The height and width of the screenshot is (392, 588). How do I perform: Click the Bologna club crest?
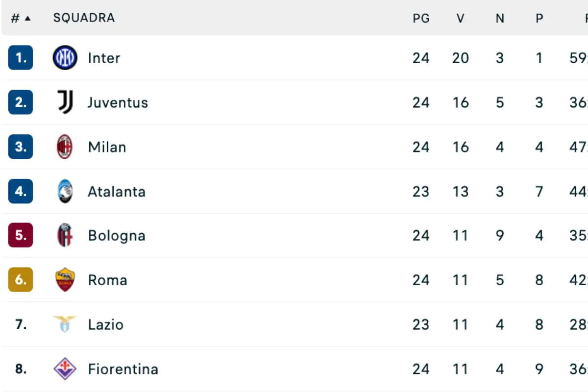click(x=65, y=235)
